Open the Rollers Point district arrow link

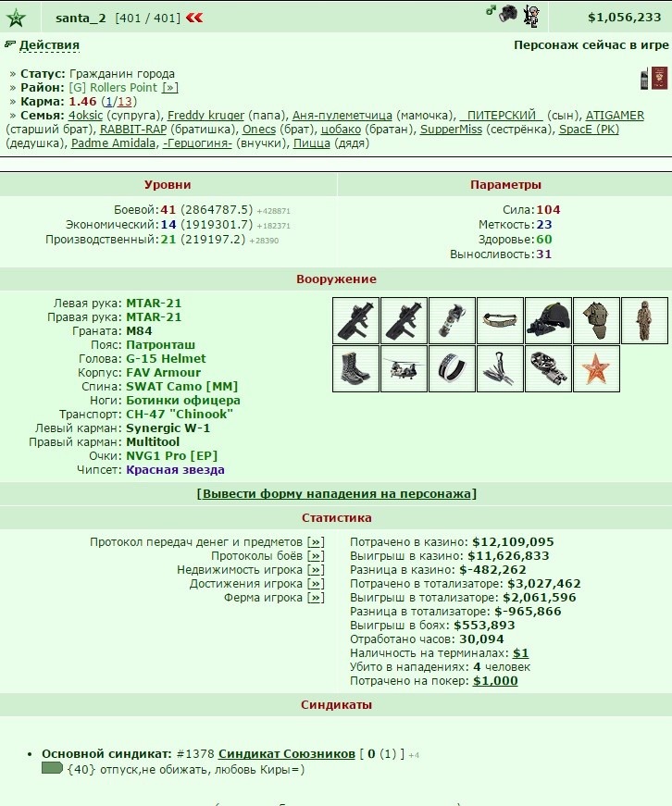(x=170, y=87)
